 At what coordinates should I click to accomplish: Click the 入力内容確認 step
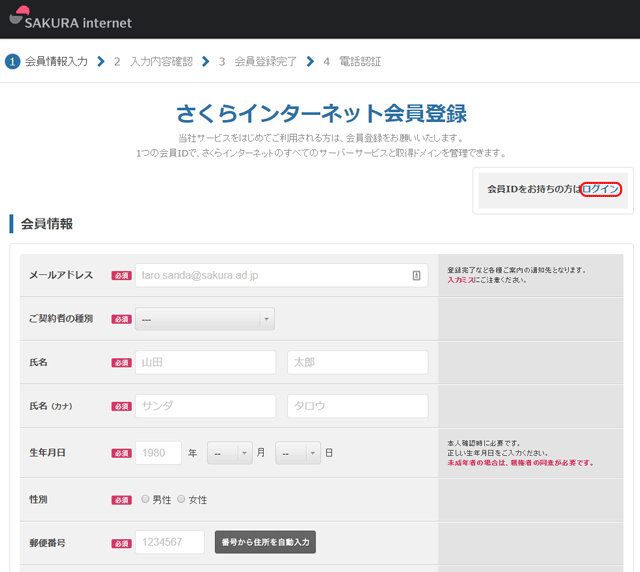point(160,62)
